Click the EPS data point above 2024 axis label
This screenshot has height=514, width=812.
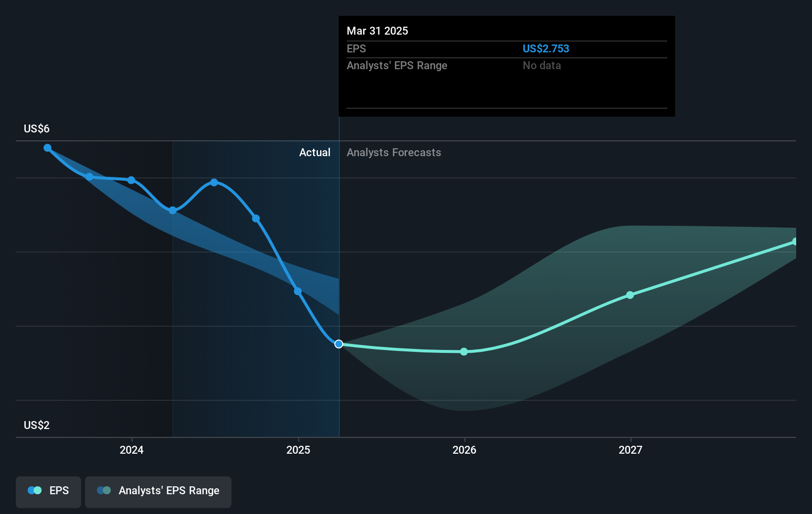[131, 180]
